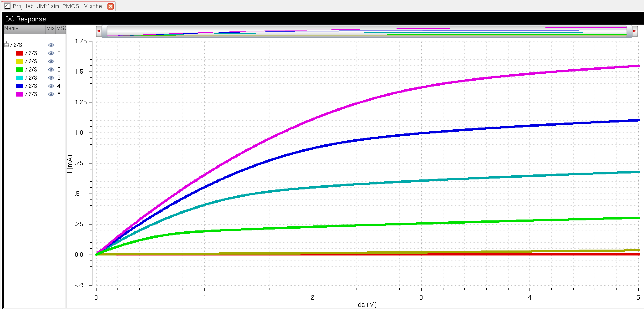Click the red left arrow on zoom scrollbar
644x309 pixels.
(99, 31)
